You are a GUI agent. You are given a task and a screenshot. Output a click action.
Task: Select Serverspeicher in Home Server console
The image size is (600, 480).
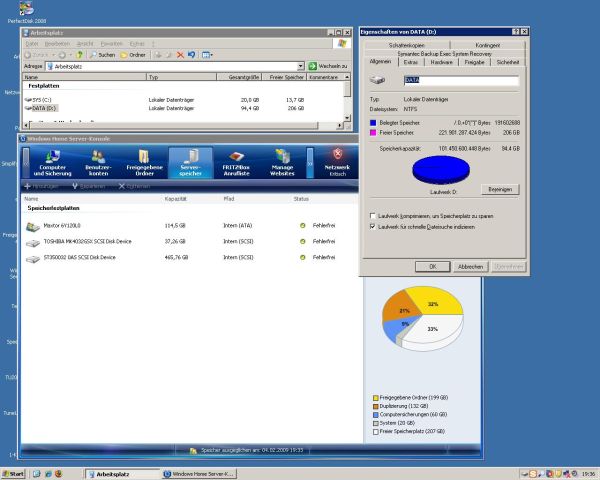(x=190, y=163)
